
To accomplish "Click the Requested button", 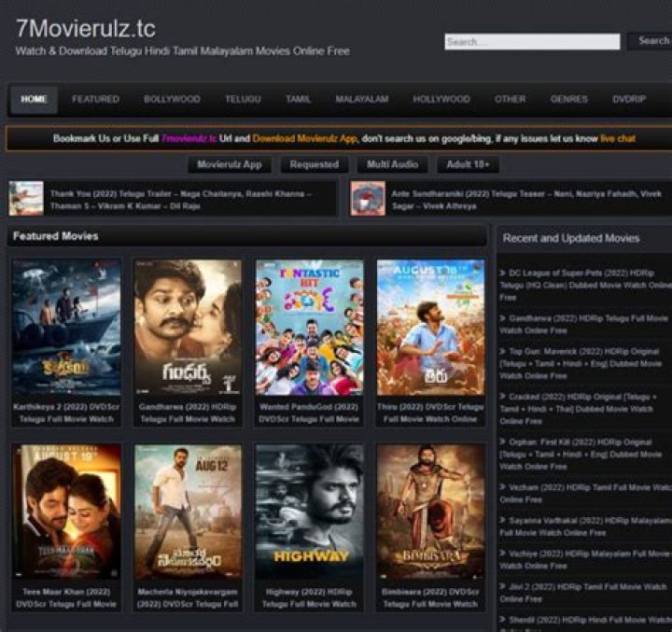I will point(315,164).
